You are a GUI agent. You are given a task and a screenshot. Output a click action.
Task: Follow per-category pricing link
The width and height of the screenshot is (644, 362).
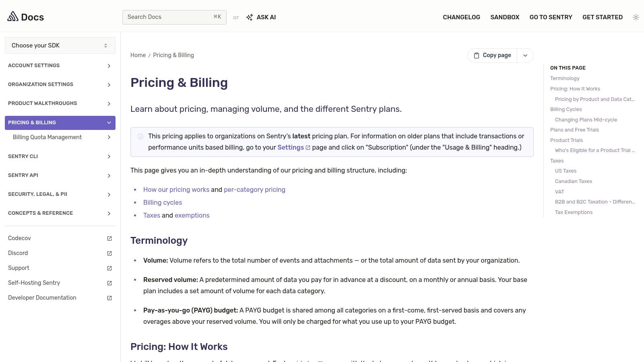[x=254, y=190]
